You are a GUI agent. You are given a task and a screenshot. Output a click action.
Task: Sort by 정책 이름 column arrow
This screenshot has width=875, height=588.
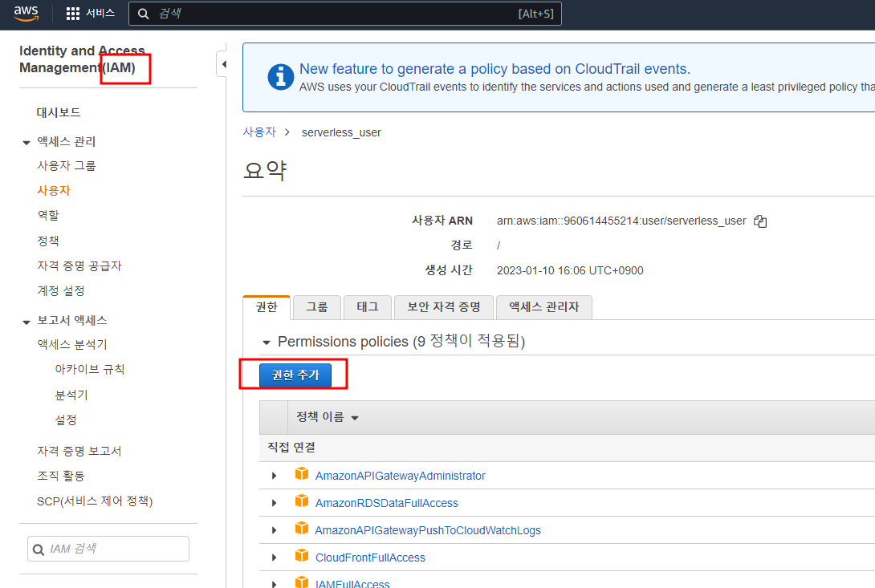pyautogui.click(x=355, y=418)
